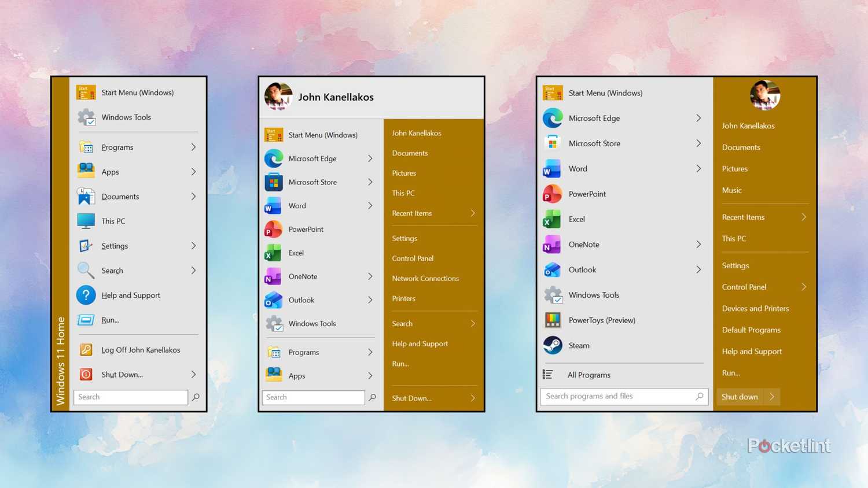The width and height of the screenshot is (868, 488).
Task: Open Word from the middle menu
Action: [x=297, y=206]
